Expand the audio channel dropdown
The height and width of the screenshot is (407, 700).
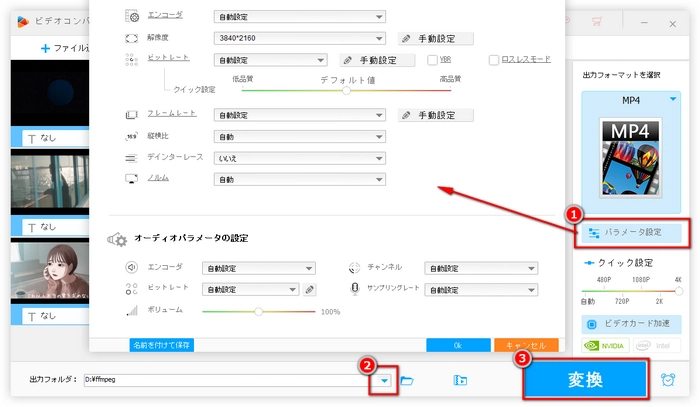click(481, 268)
